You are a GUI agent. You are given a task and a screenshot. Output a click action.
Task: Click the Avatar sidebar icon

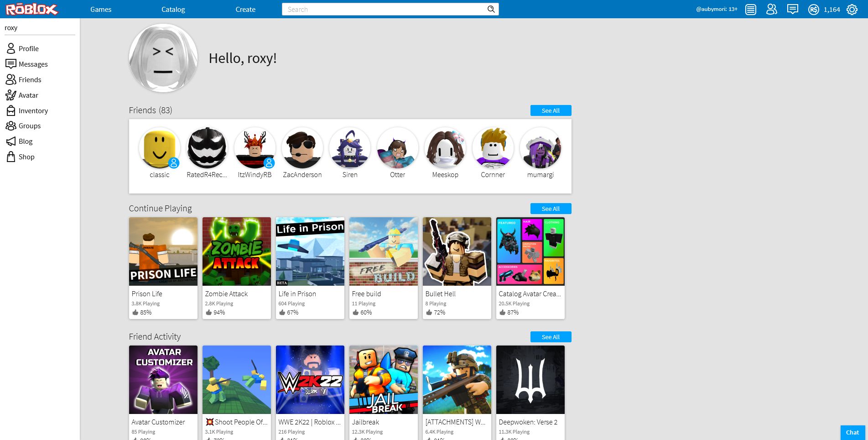11,95
